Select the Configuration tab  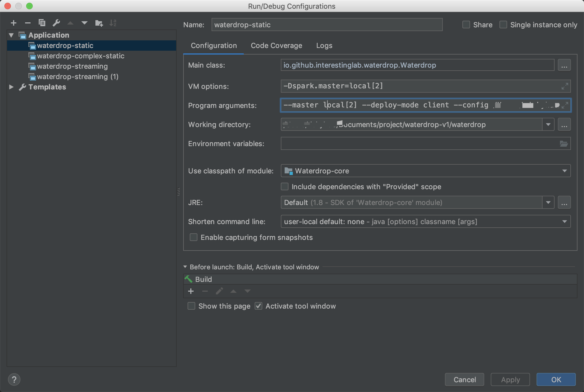coord(214,46)
